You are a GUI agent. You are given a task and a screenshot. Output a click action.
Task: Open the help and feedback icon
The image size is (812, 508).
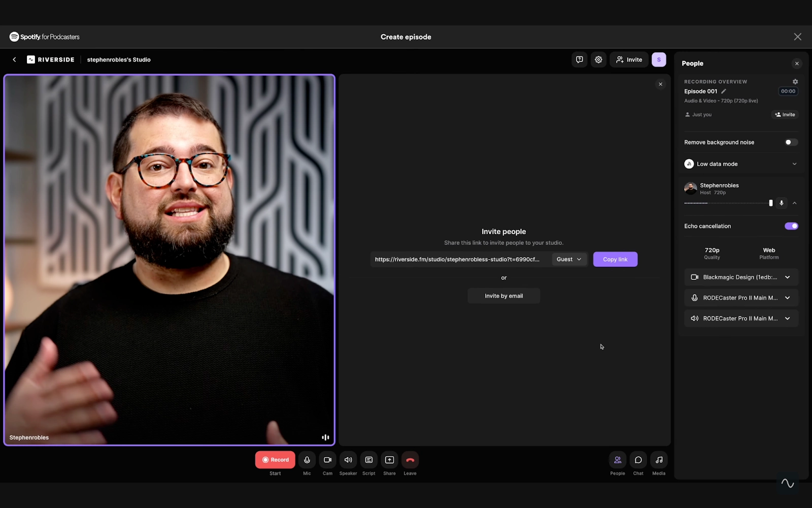pyautogui.click(x=579, y=59)
